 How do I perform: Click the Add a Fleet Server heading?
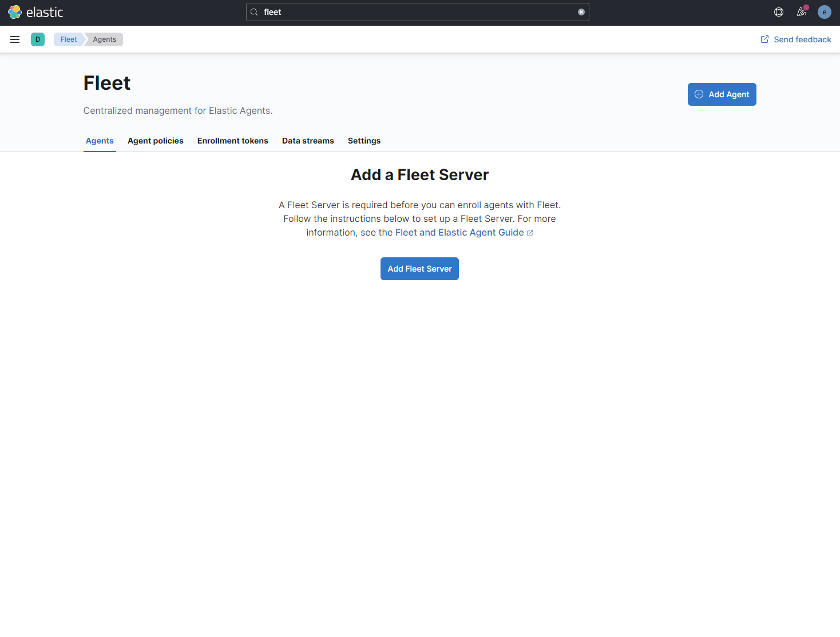420,175
